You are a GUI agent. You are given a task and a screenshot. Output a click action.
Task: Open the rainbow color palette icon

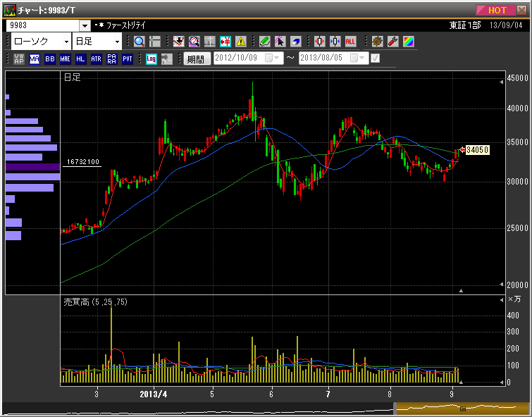(x=409, y=42)
